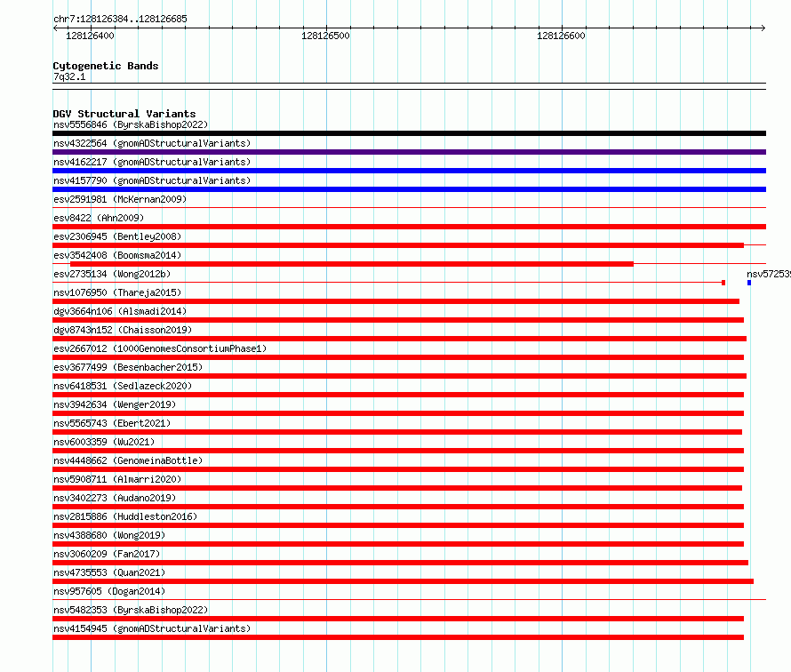The image size is (791, 672).
Task: Click the red nsv2815886 variant bar
Action: pyautogui.click(x=398, y=525)
